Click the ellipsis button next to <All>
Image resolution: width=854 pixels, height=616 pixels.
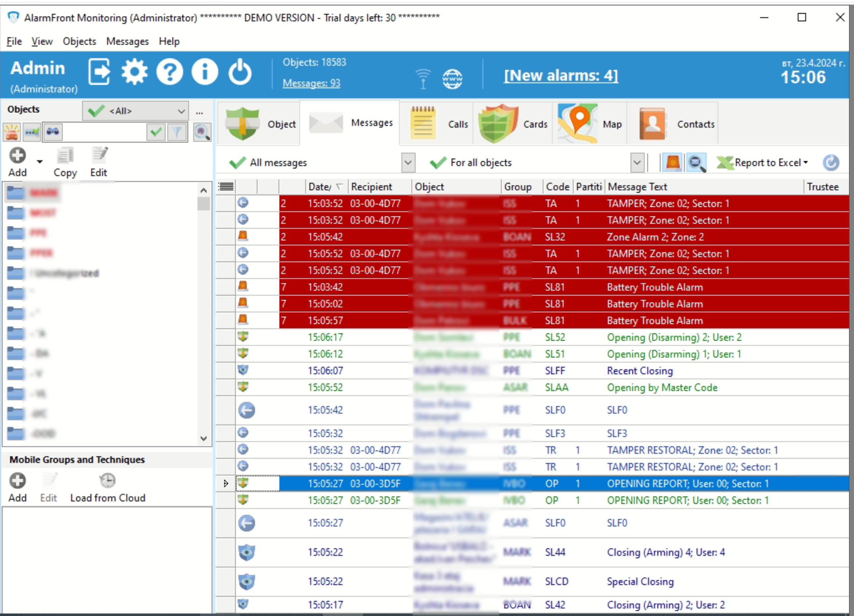pyautogui.click(x=199, y=112)
